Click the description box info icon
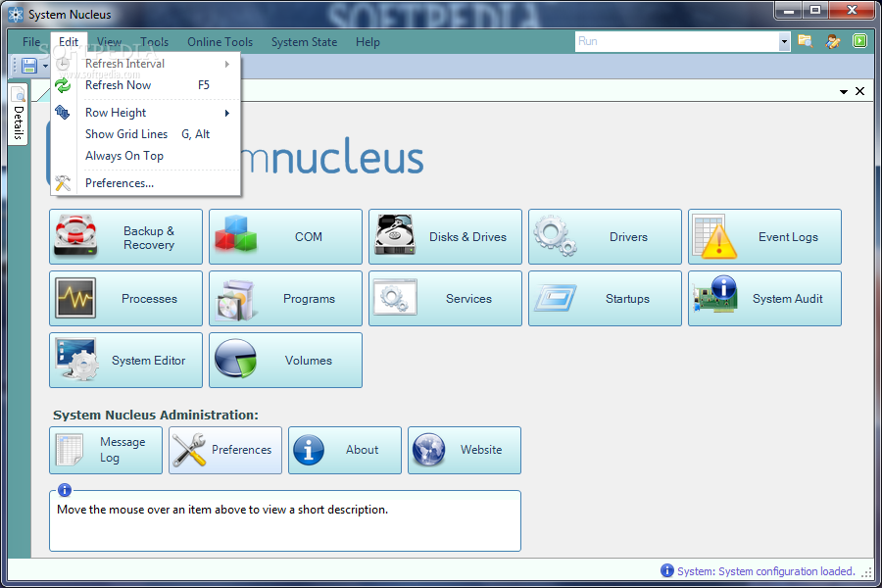Viewport: 882px width, 588px height. tap(65, 490)
